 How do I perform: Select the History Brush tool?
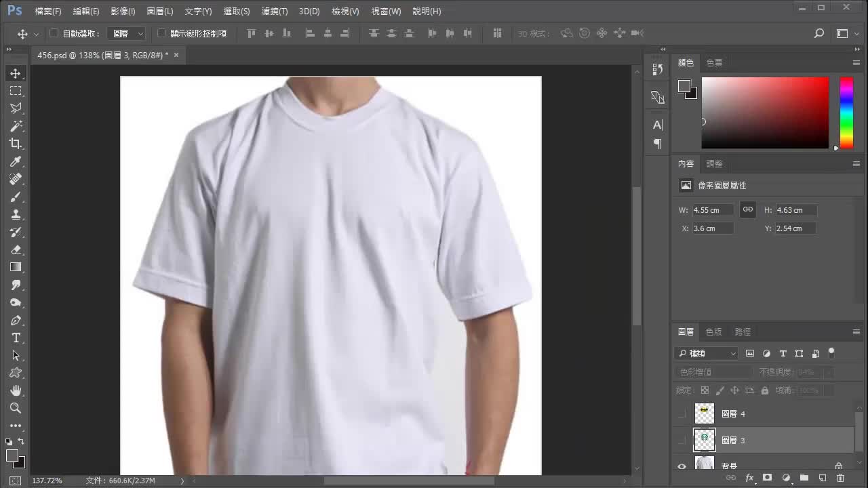pos(16,232)
